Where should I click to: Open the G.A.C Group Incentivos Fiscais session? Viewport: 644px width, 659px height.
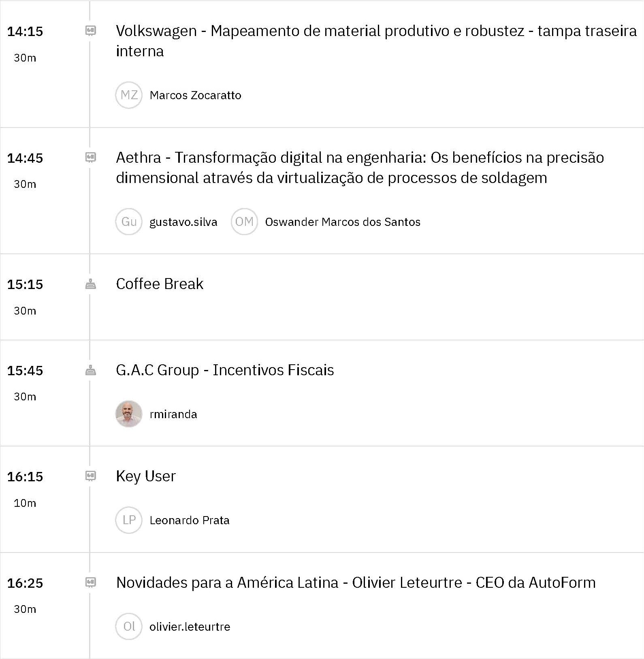tap(225, 370)
